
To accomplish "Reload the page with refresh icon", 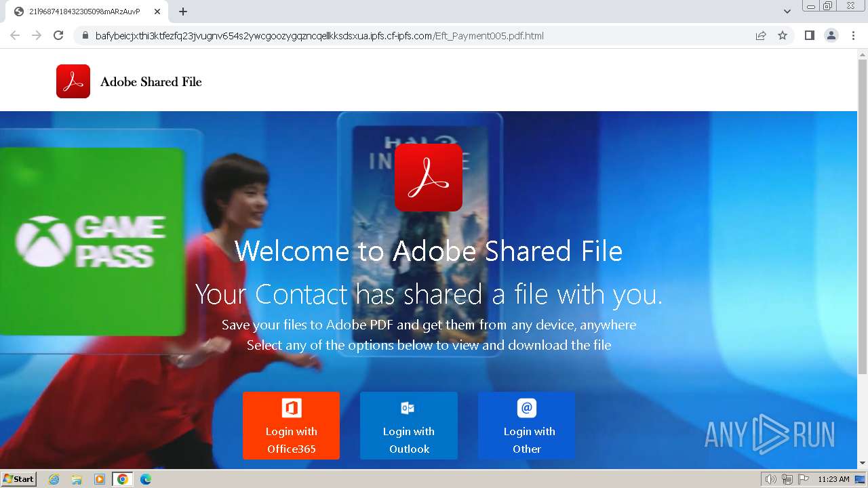I will click(x=58, y=35).
